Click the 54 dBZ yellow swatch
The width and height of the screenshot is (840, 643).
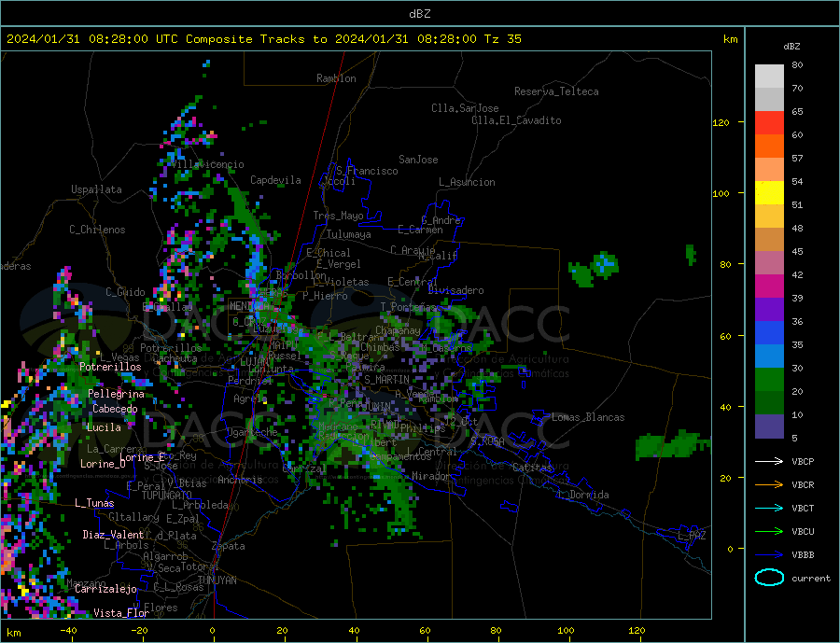(769, 192)
